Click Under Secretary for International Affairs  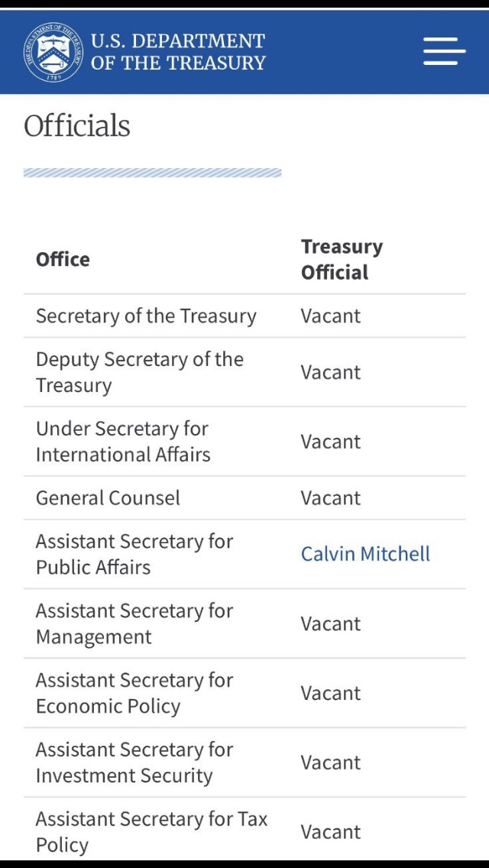coord(123,442)
